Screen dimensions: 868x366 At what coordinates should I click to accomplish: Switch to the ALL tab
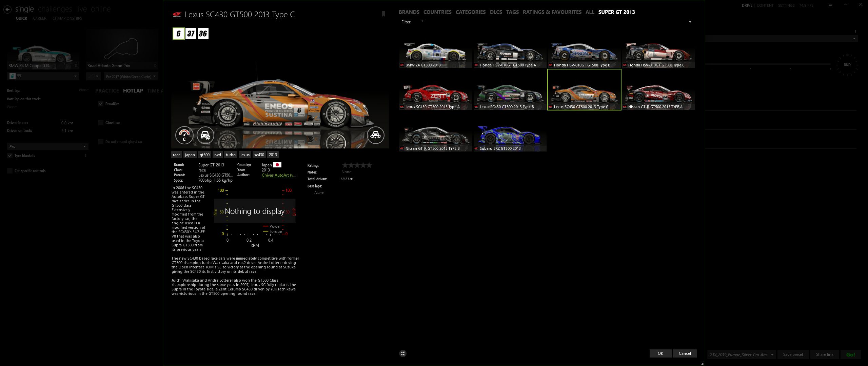pos(590,12)
